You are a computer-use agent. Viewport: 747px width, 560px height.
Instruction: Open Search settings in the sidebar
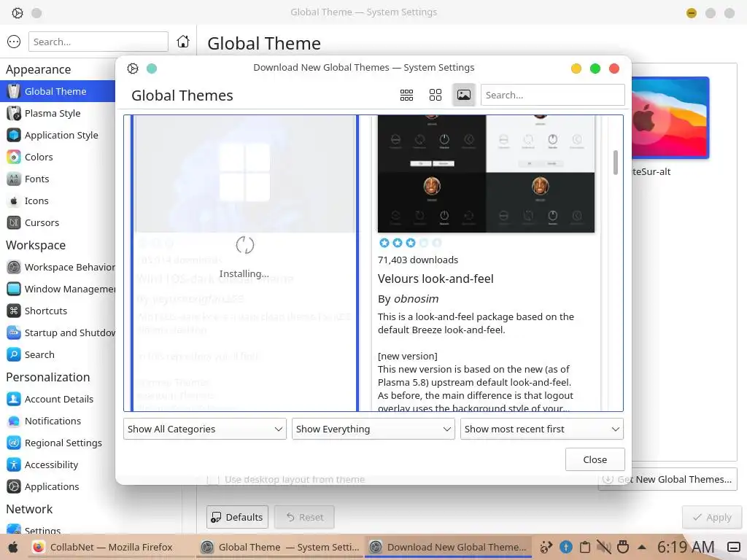coord(58,355)
